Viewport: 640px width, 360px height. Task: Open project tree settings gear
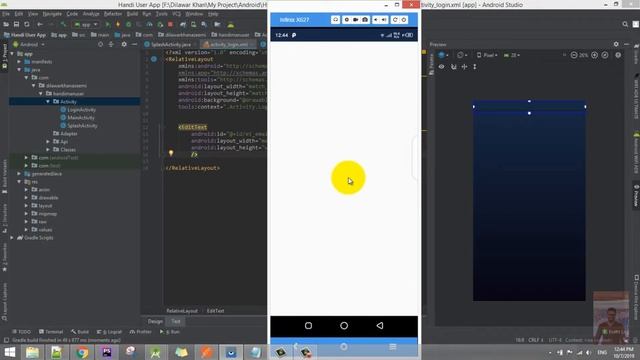pyautogui.click(x=124, y=44)
